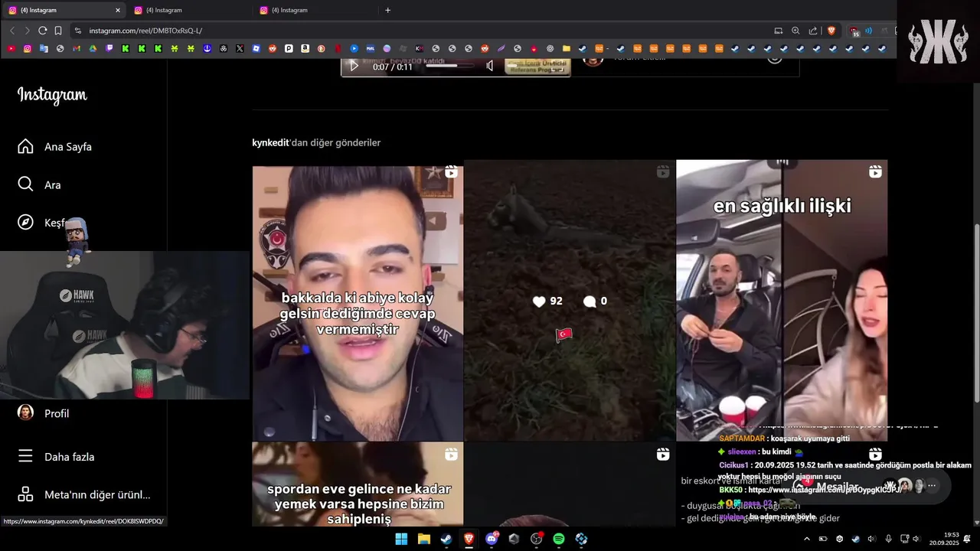Show hidden system tray icons
The image size is (980, 551).
[806, 539]
